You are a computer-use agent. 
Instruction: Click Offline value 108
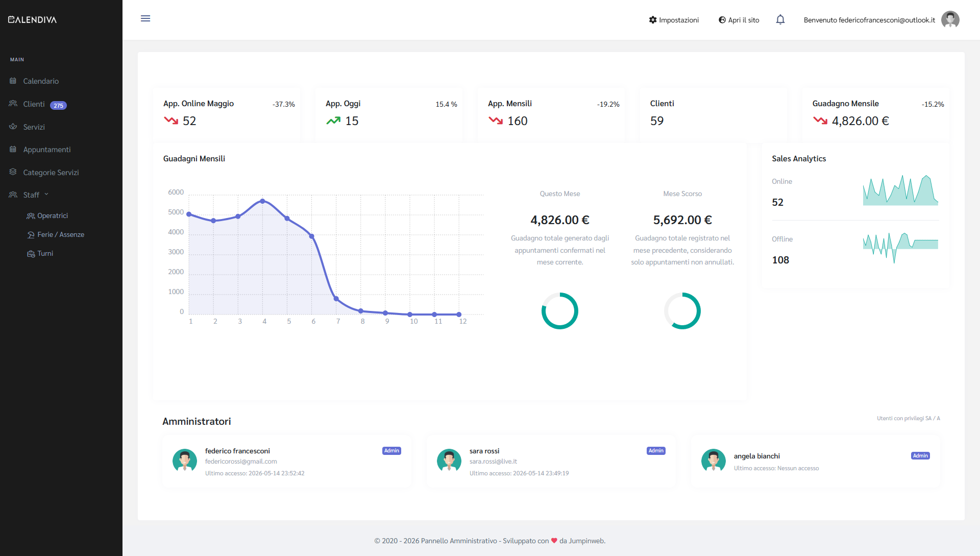click(x=780, y=260)
